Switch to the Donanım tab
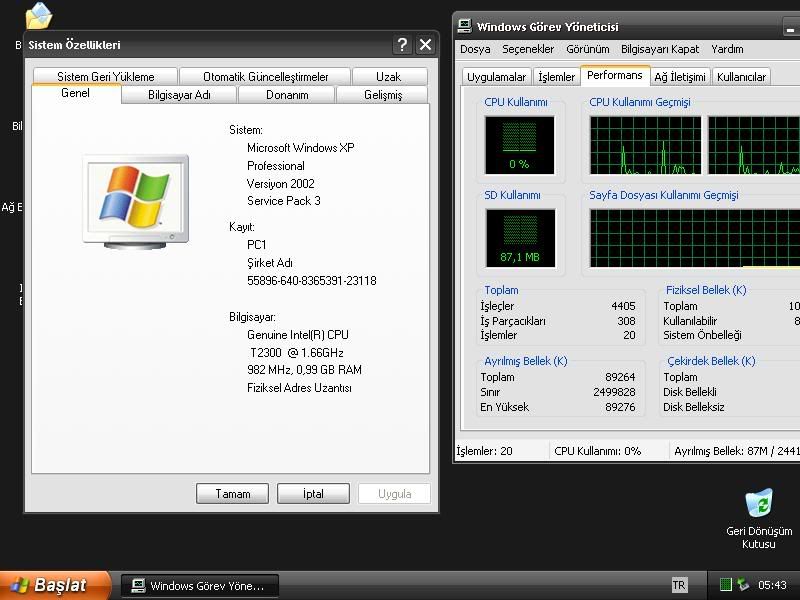The image size is (800, 600). click(287, 95)
